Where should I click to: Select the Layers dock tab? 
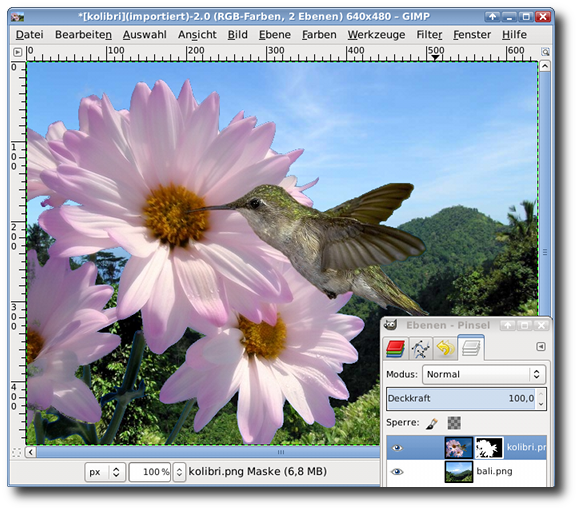471,348
